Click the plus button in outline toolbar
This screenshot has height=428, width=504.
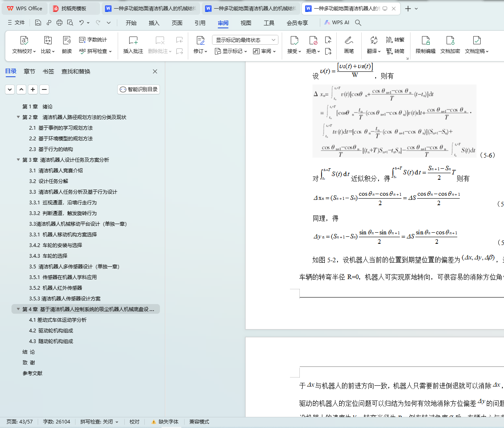(x=33, y=89)
